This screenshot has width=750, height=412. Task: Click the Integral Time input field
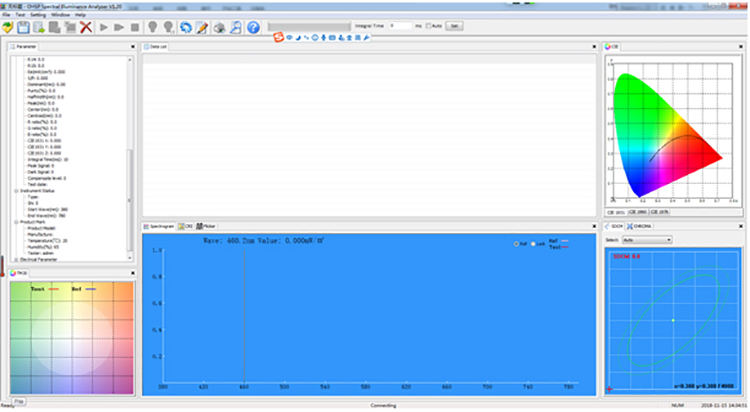tap(398, 25)
